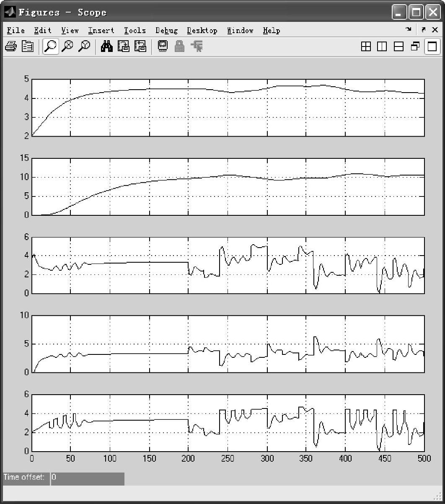Select the Zoom X-axis tool
The image size is (445, 504).
[67, 47]
